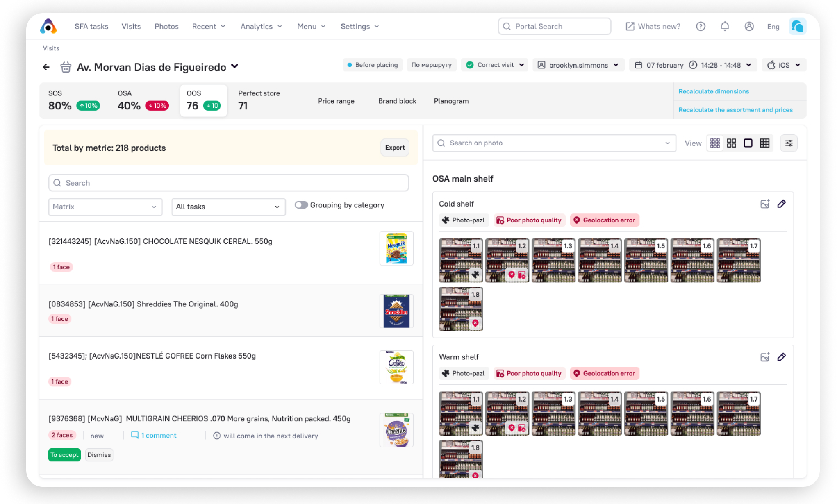Select the smallest grid view icon
This screenshot has height=504, width=837.
click(715, 143)
